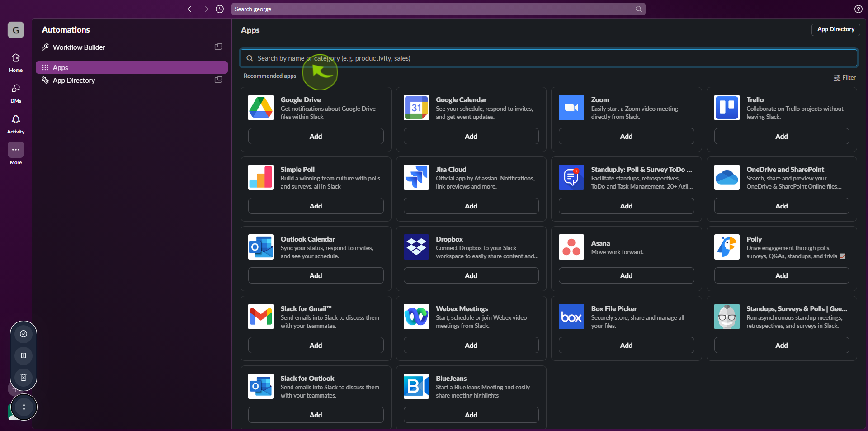Image resolution: width=868 pixels, height=431 pixels.
Task: Open the history clock icon
Action: [x=220, y=9]
